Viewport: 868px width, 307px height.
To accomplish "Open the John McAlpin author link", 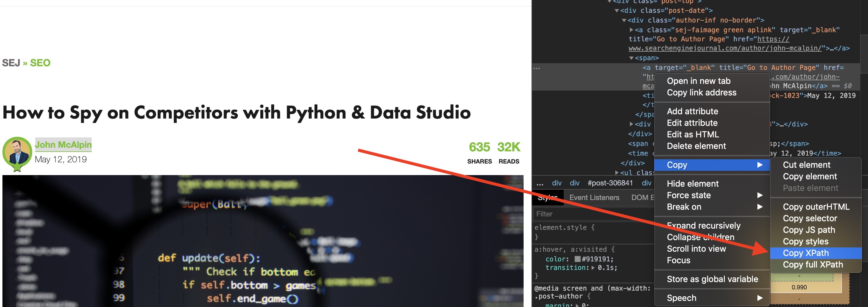I will click(63, 145).
